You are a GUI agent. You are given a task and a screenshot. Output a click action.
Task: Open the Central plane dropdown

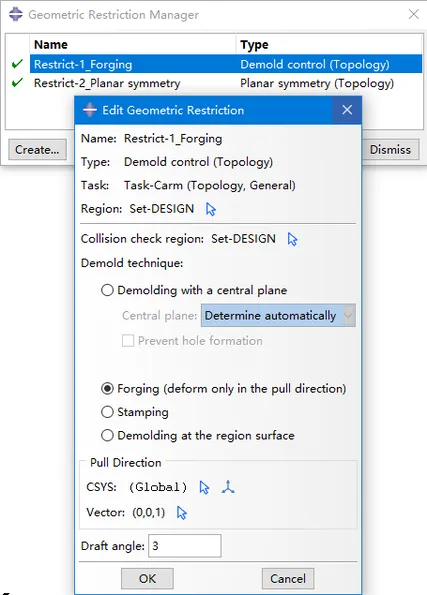click(x=278, y=315)
